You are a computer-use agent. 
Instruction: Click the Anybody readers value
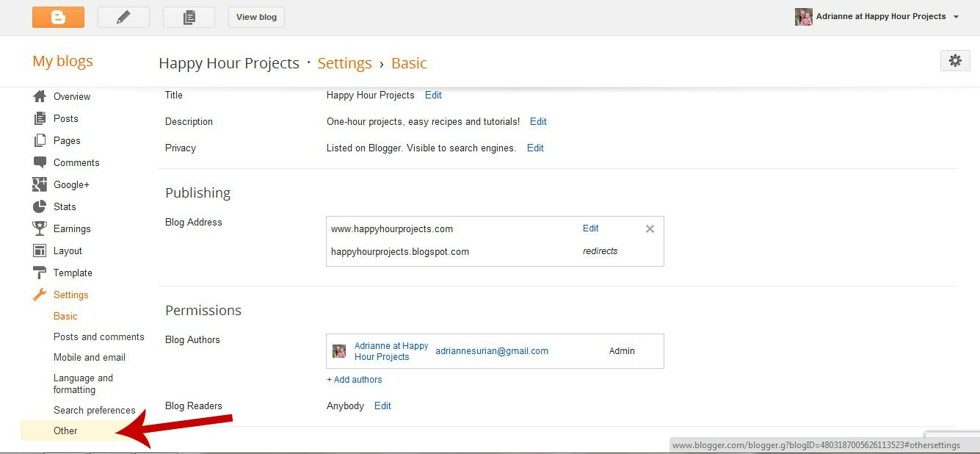pos(345,406)
